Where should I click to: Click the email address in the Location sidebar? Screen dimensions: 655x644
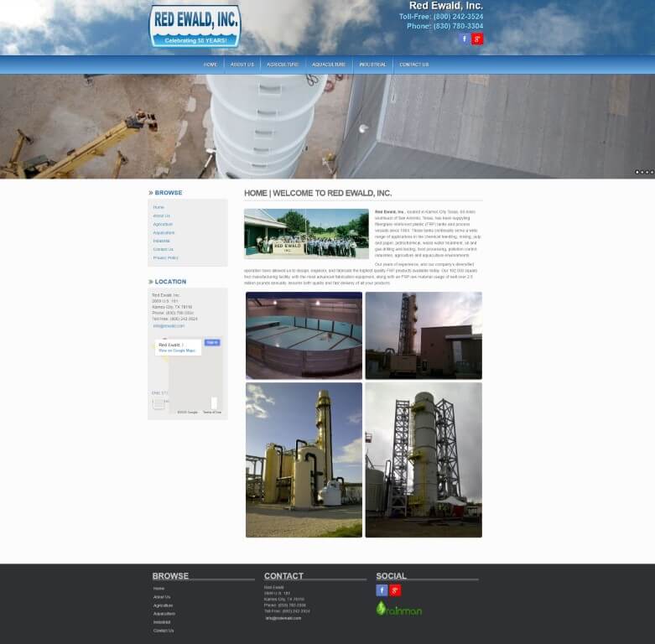tap(169, 325)
